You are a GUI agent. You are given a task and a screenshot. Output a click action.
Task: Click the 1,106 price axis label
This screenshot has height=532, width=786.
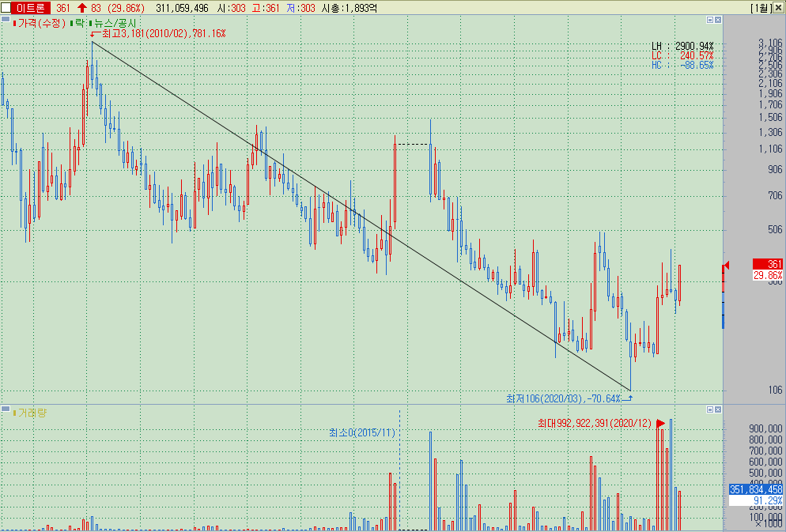click(x=770, y=149)
